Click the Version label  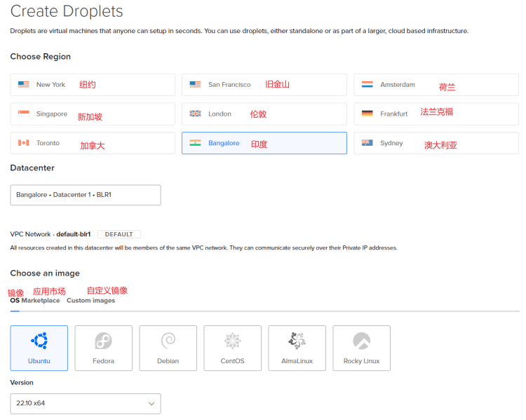tap(22, 382)
